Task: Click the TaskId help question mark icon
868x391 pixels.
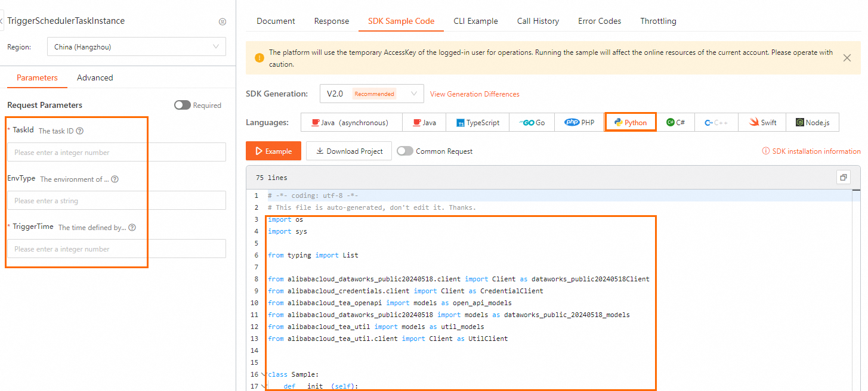Action: [x=80, y=131]
